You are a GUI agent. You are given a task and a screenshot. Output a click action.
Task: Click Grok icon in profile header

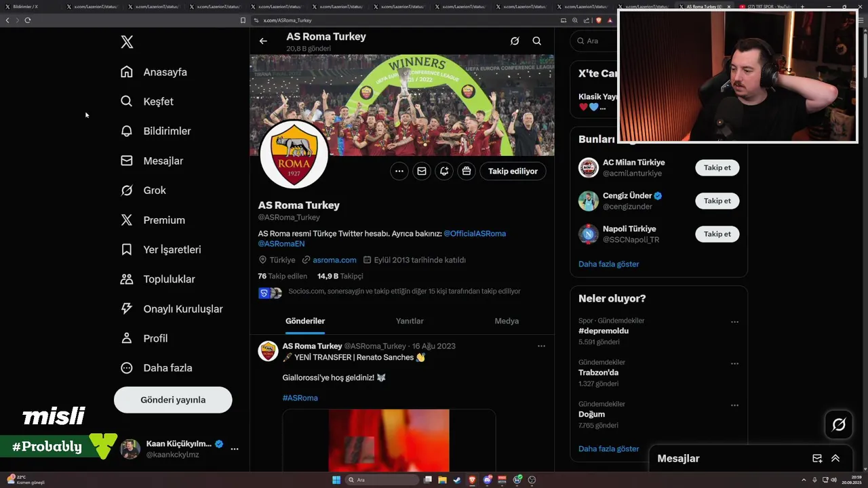click(x=515, y=41)
